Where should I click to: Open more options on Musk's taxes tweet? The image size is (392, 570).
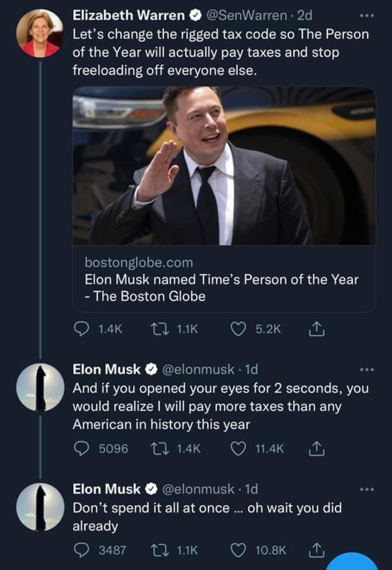367,370
